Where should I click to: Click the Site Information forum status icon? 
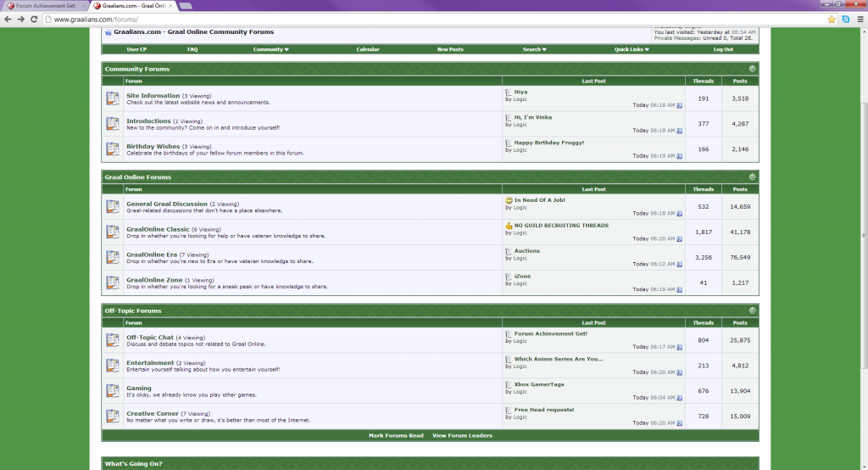click(113, 98)
